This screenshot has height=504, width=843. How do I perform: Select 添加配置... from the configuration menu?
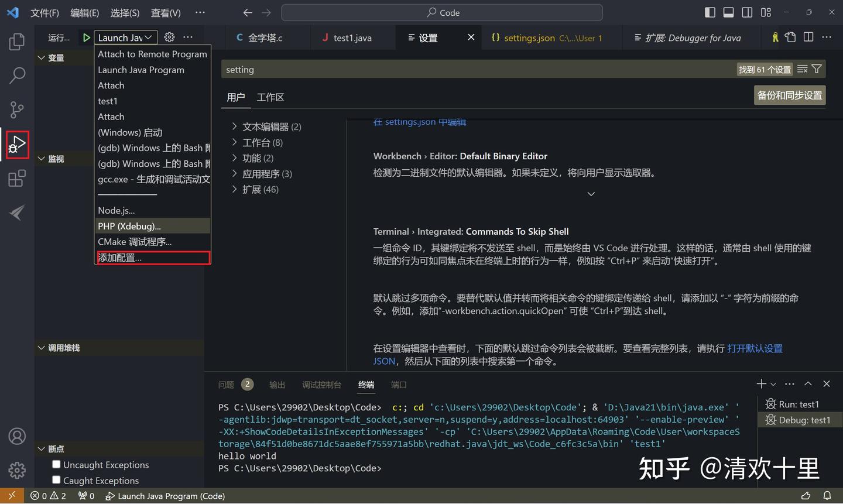(x=121, y=257)
